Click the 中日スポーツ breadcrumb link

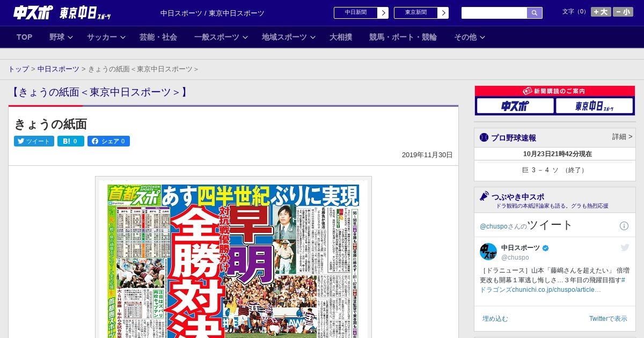pos(58,69)
